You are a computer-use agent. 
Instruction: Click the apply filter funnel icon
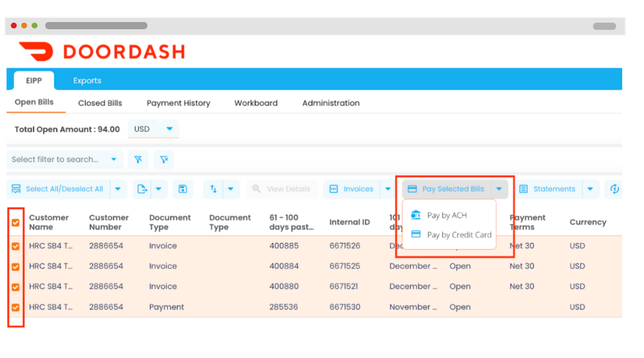[138, 159]
